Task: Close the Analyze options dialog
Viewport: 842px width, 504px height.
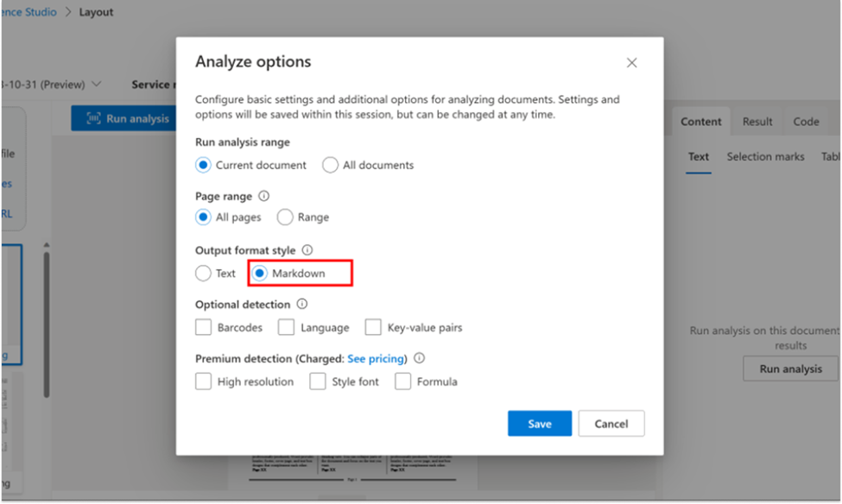Action: (631, 63)
